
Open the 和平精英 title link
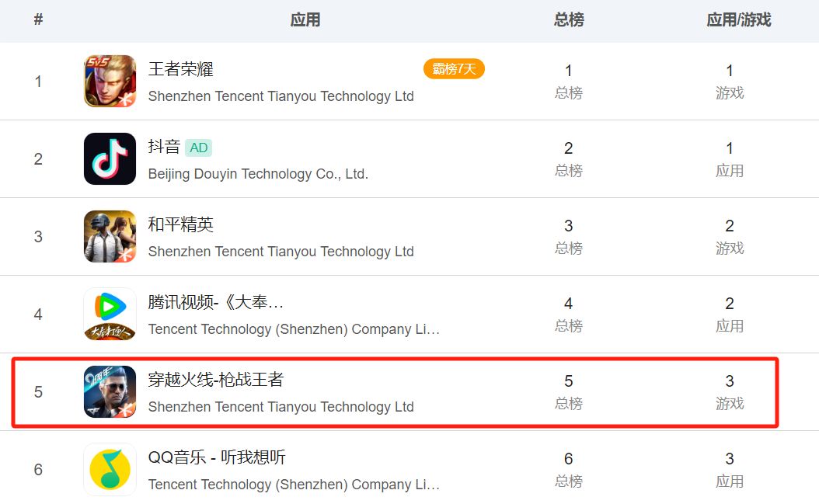[180, 224]
